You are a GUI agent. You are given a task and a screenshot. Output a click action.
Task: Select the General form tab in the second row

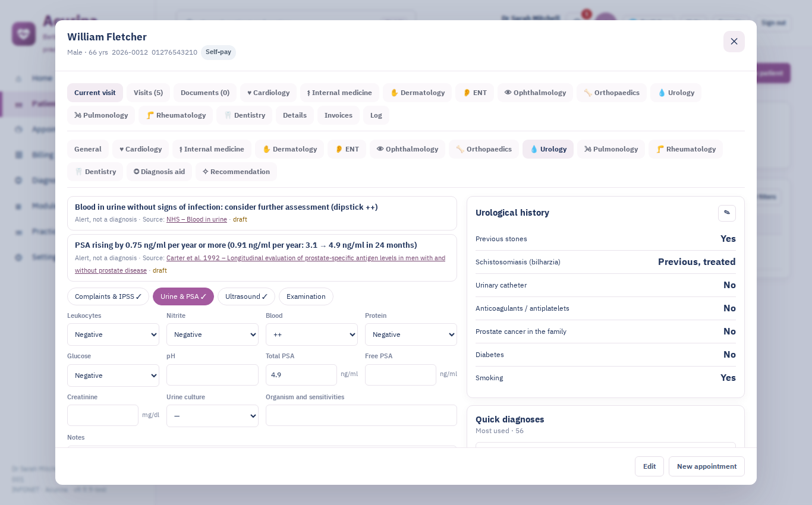(x=88, y=149)
